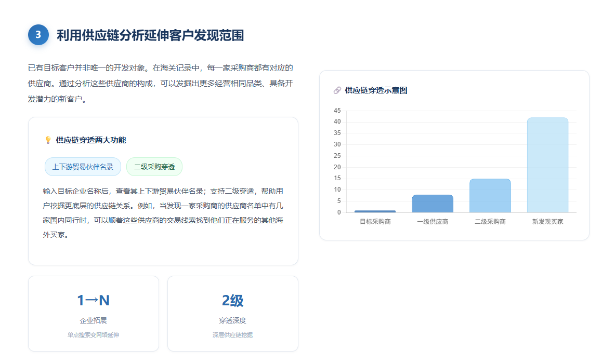Viewport: 615px width, 364px height.
Task: Click the 利用供应链分析延伸客户发现范围 heading
Action: [x=150, y=35]
